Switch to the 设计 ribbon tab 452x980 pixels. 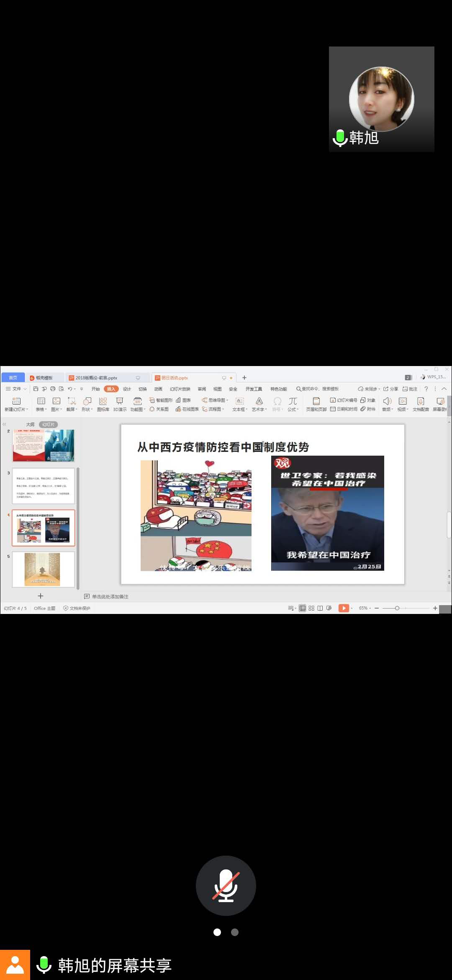(127, 389)
